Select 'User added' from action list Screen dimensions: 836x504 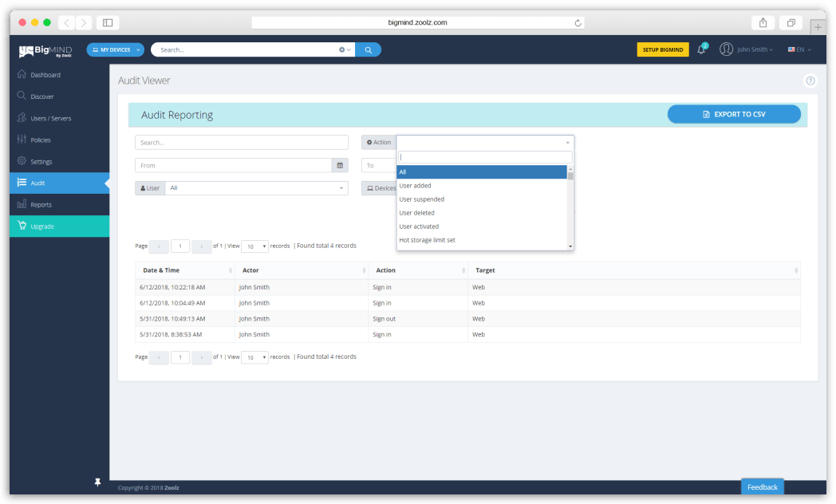click(416, 186)
